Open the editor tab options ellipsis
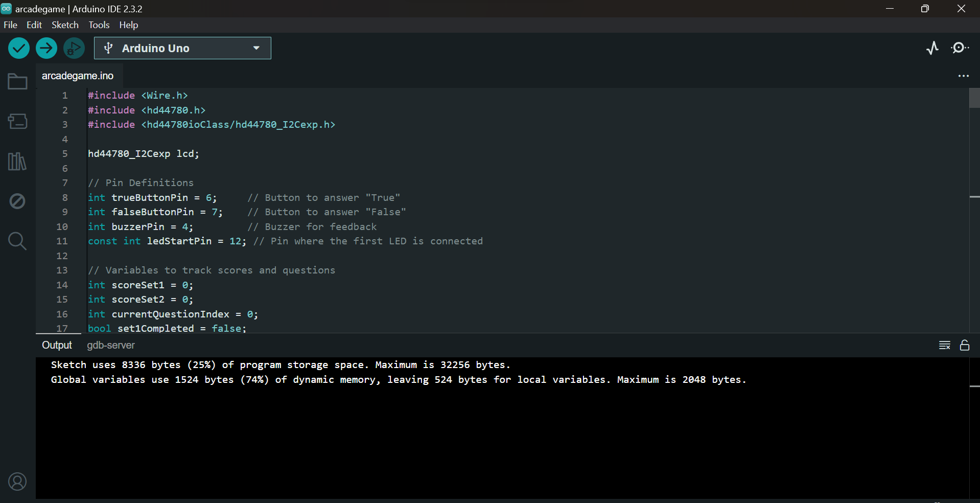The width and height of the screenshot is (980, 503). [963, 76]
